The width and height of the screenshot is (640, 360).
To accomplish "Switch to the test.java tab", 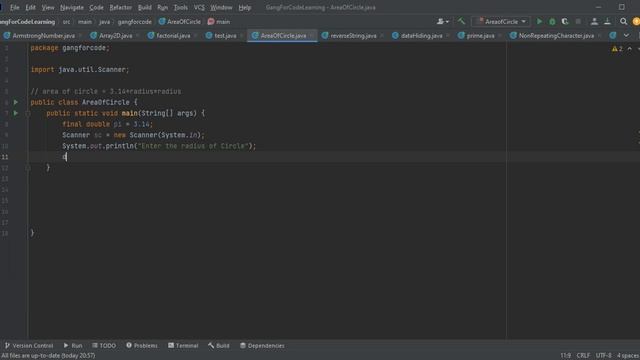I will click(x=225, y=36).
